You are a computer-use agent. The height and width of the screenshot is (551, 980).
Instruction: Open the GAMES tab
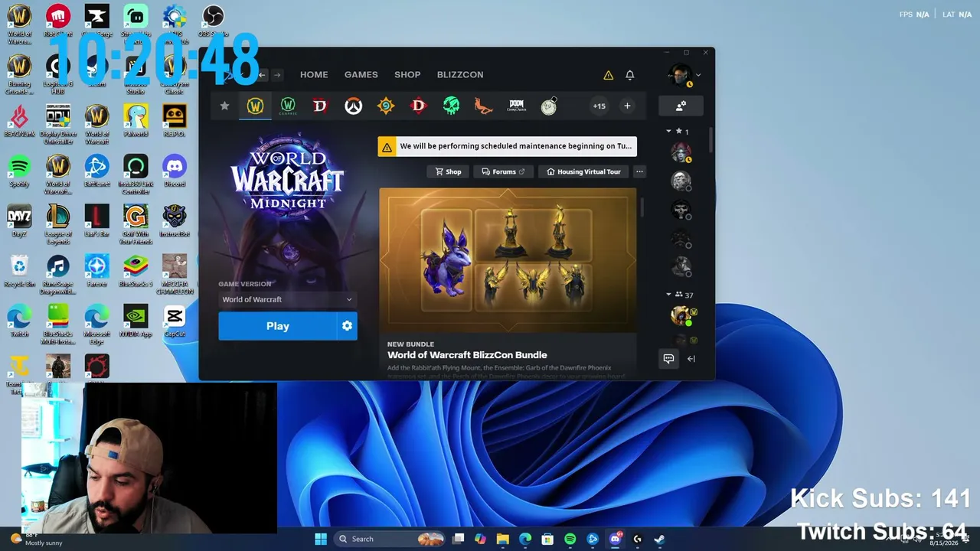point(361,75)
